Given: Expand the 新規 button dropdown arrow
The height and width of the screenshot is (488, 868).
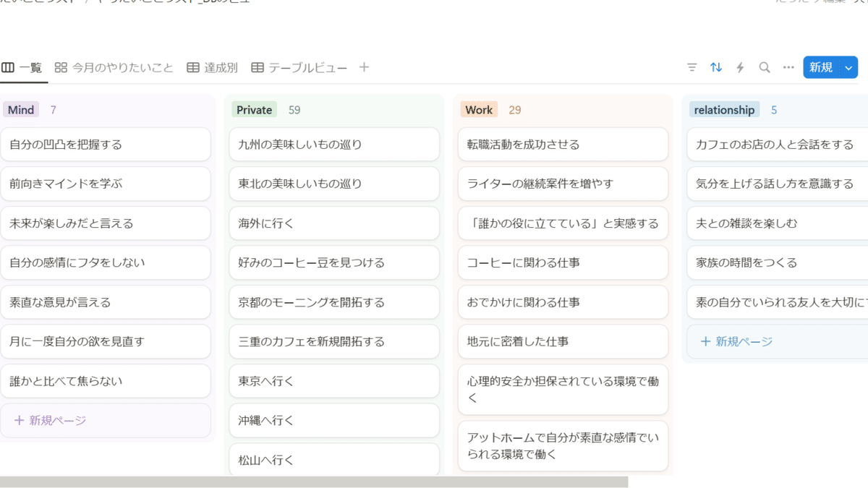Looking at the screenshot, I should coord(849,67).
